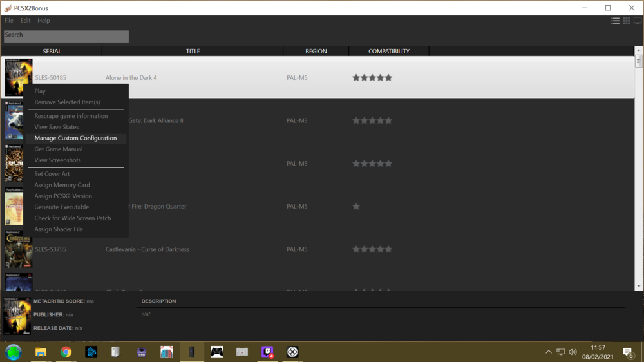644x362 pixels.
Task: Click the game list Search field
Action: tap(66, 36)
